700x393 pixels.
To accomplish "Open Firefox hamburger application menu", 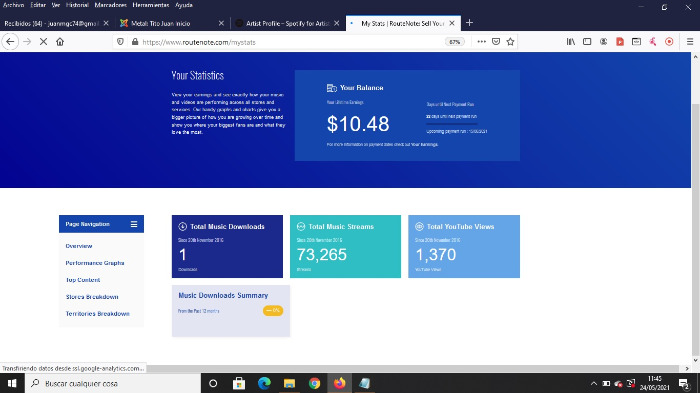I will pyautogui.click(x=690, y=42).
